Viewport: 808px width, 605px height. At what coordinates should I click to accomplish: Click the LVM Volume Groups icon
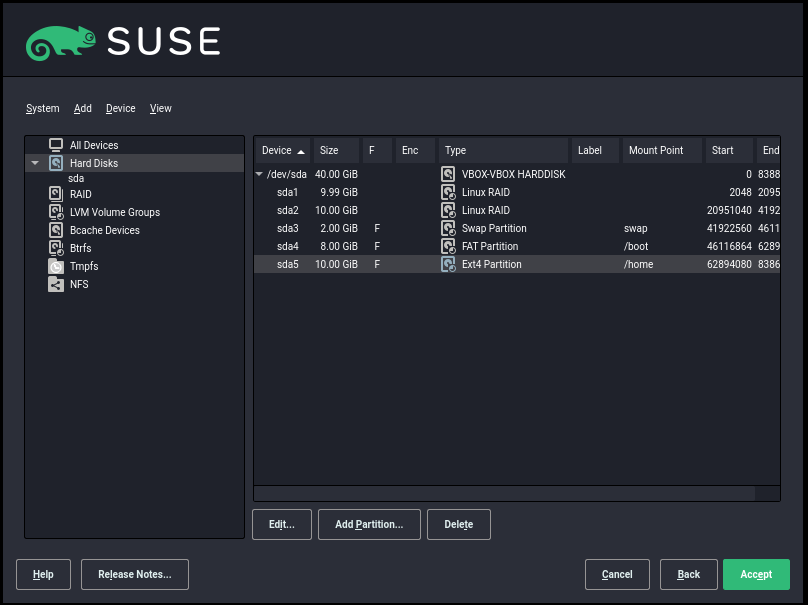click(x=56, y=212)
